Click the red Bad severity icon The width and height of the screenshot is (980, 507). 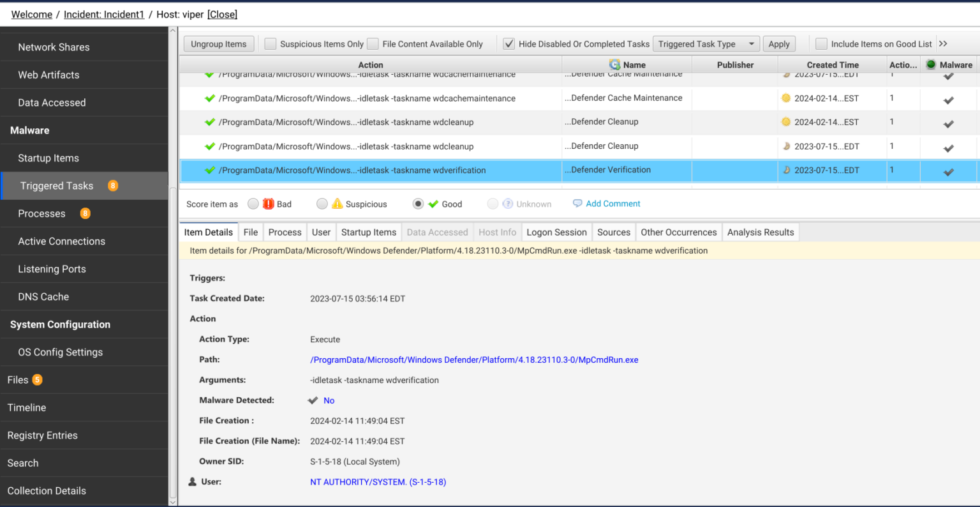tap(268, 203)
